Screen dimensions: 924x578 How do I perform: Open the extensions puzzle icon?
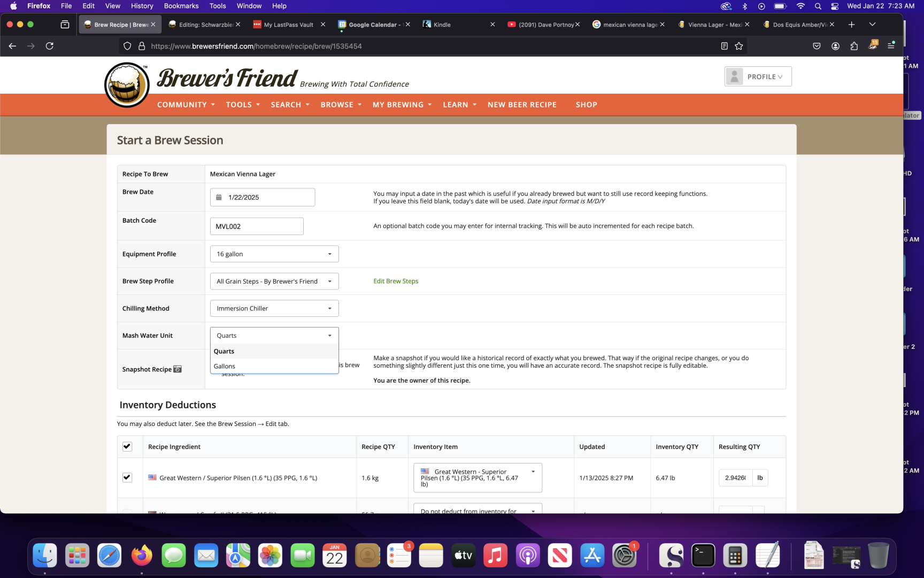pos(854,46)
